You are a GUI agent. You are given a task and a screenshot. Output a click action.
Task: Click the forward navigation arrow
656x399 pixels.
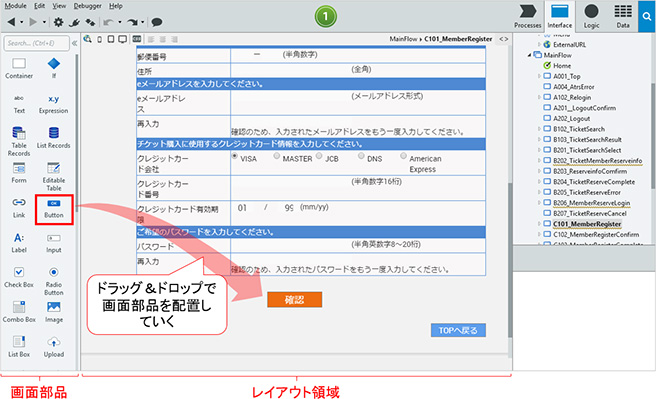(x=33, y=22)
